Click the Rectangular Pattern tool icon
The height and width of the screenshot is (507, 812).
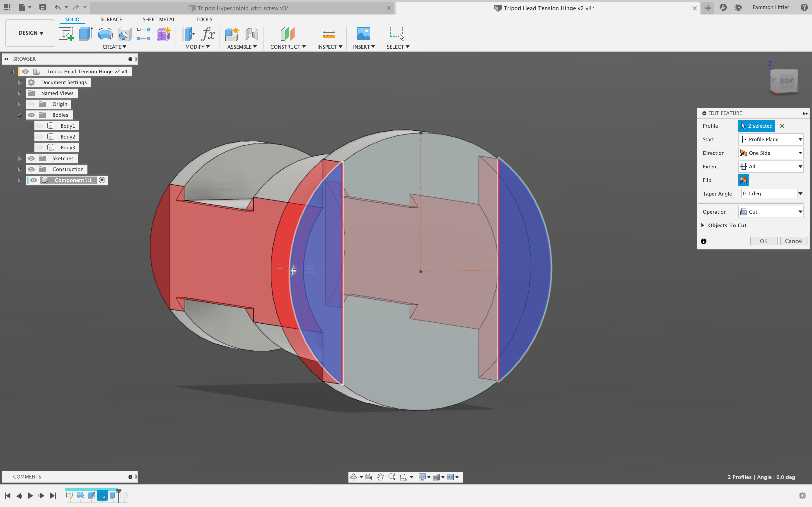click(144, 33)
